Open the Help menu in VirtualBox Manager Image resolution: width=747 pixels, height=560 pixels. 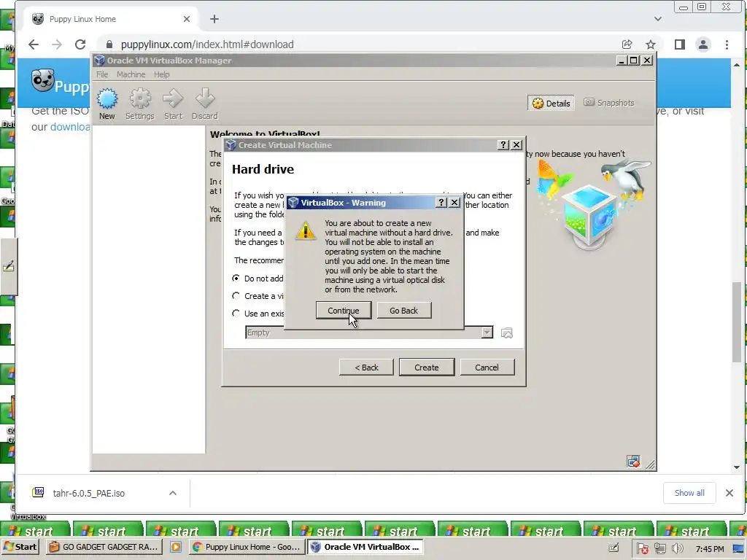(x=161, y=74)
